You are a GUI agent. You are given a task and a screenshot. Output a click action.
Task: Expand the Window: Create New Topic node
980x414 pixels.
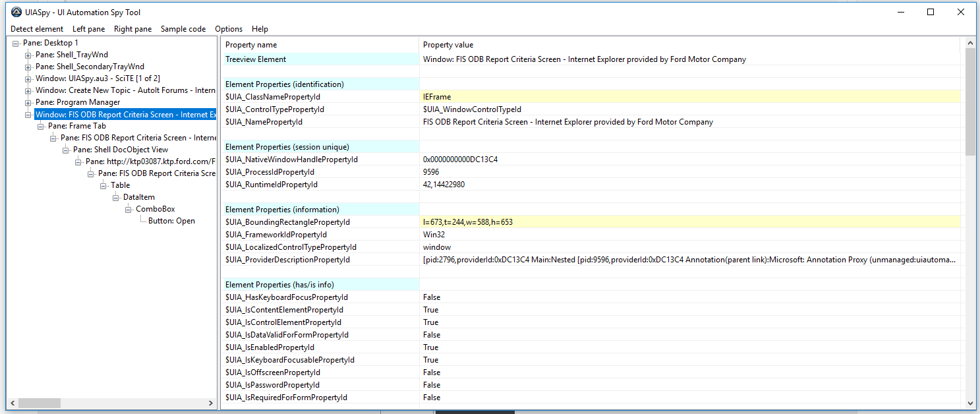coord(28,90)
